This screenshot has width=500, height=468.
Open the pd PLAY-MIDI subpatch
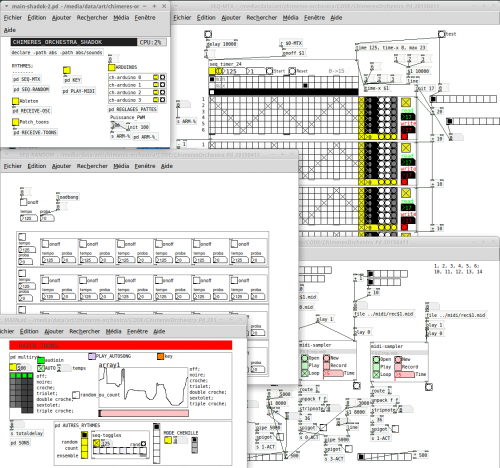(79, 91)
